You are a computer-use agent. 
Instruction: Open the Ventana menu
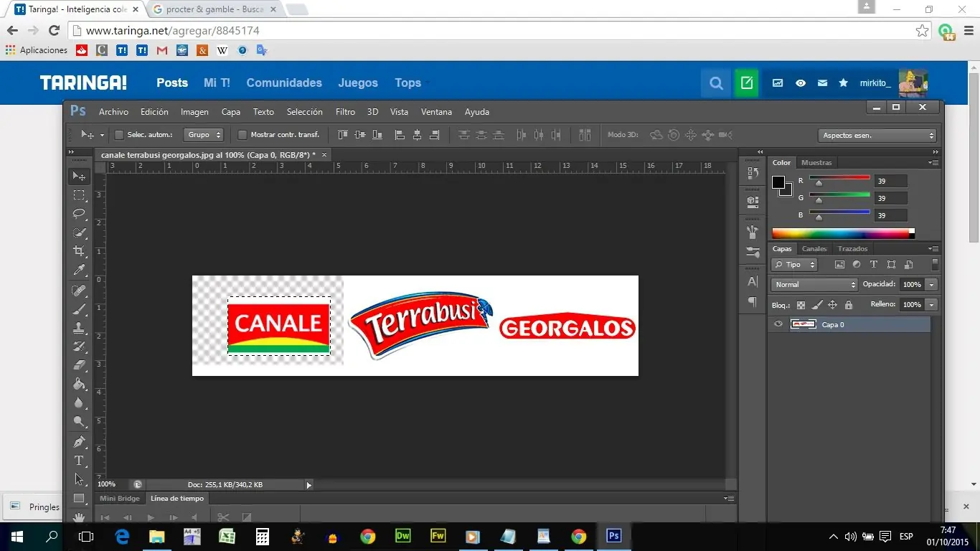(x=436, y=112)
